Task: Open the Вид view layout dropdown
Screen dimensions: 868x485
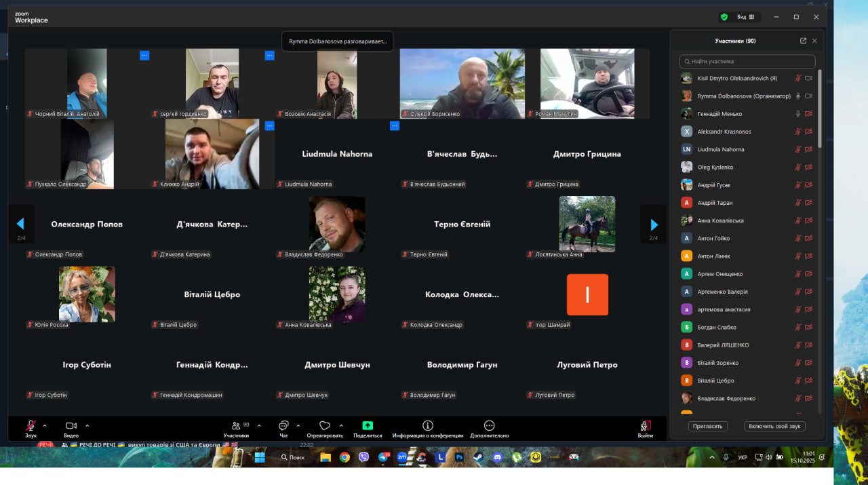Action: point(746,17)
